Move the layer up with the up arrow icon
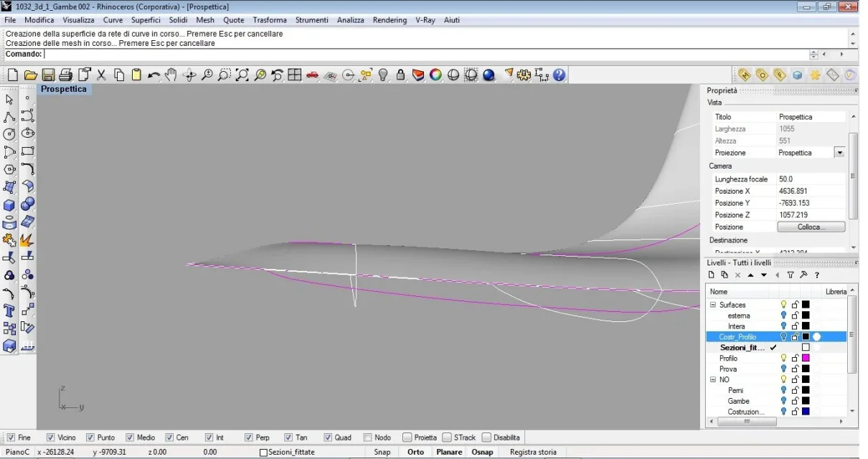868x459 pixels. (x=751, y=275)
